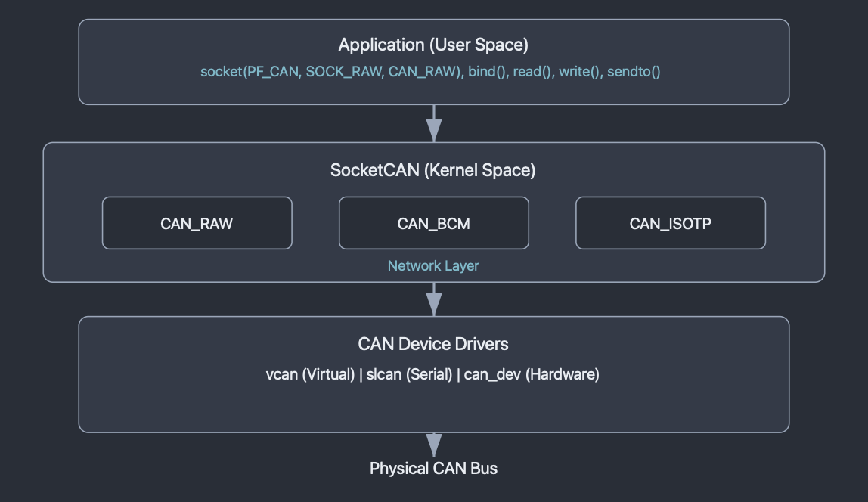The image size is (868, 502).
Task: Click the vcan (Virtual) driver text
Action: click(x=310, y=375)
